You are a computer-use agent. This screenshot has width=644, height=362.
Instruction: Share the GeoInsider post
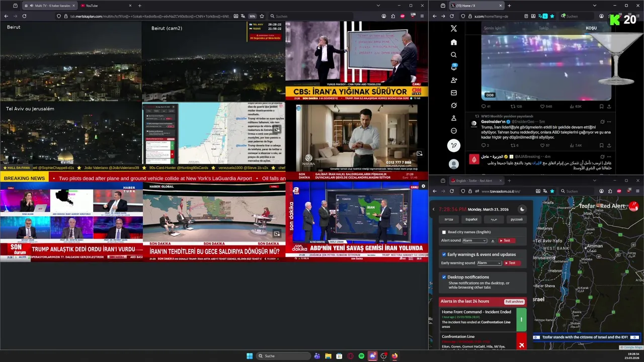pos(609,145)
